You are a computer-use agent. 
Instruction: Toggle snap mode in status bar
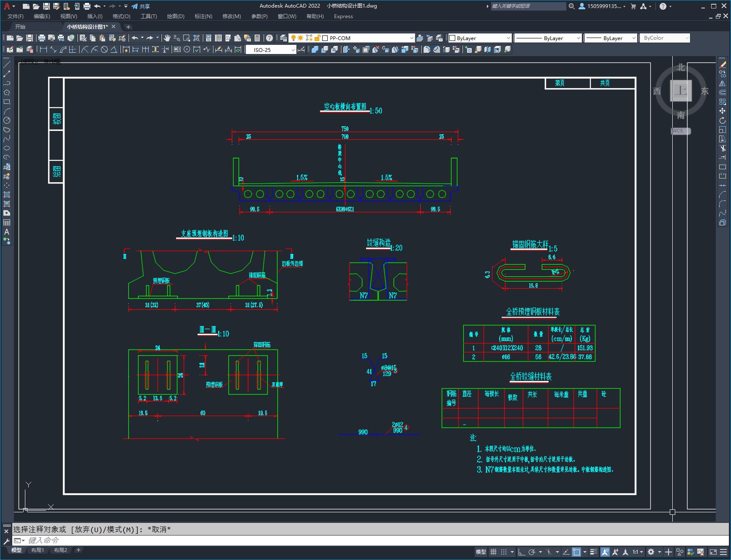pyautogui.click(x=504, y=552)
